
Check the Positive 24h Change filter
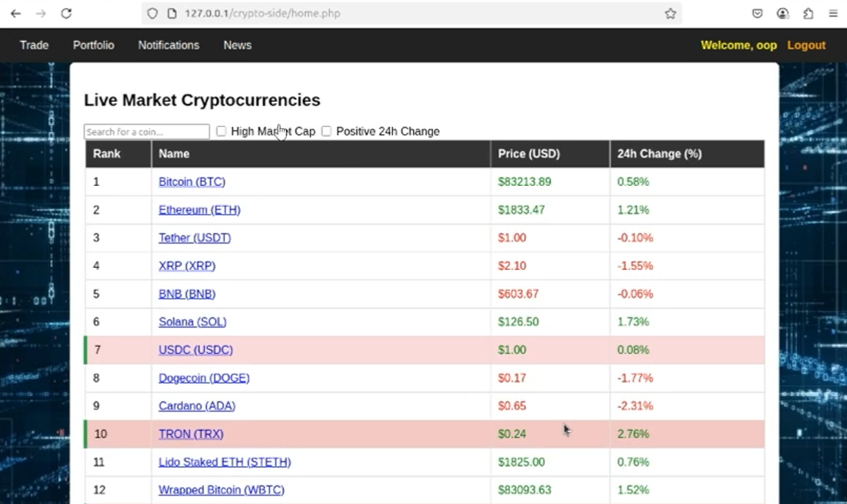pyautogui.click(x=327, y=131)
